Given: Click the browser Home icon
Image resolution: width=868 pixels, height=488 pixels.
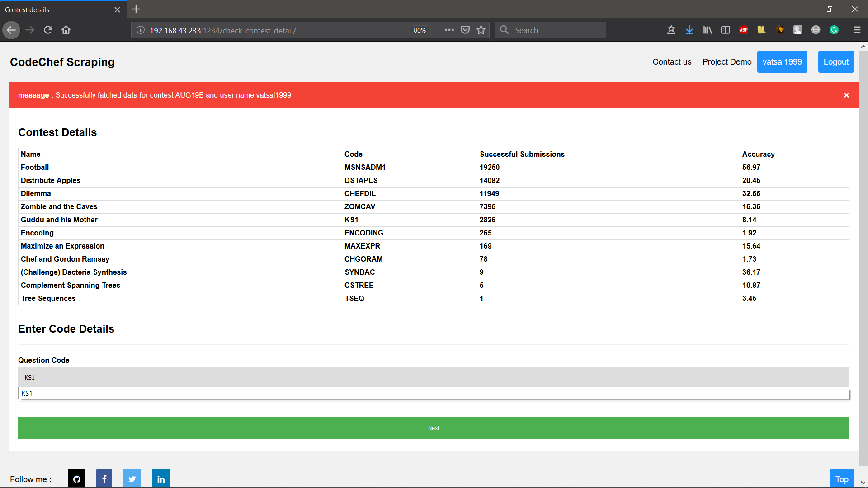Looking at the screenshot, I should click(x=66, y=30).
